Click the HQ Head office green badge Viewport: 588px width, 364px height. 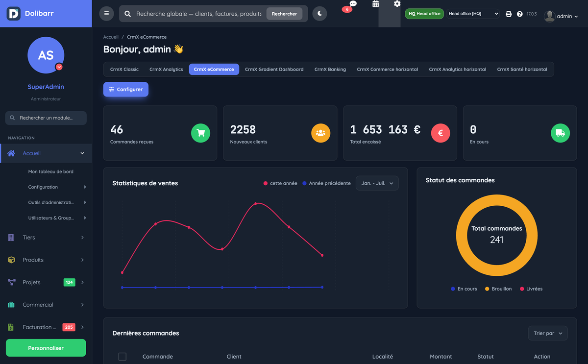click(424, 14)
